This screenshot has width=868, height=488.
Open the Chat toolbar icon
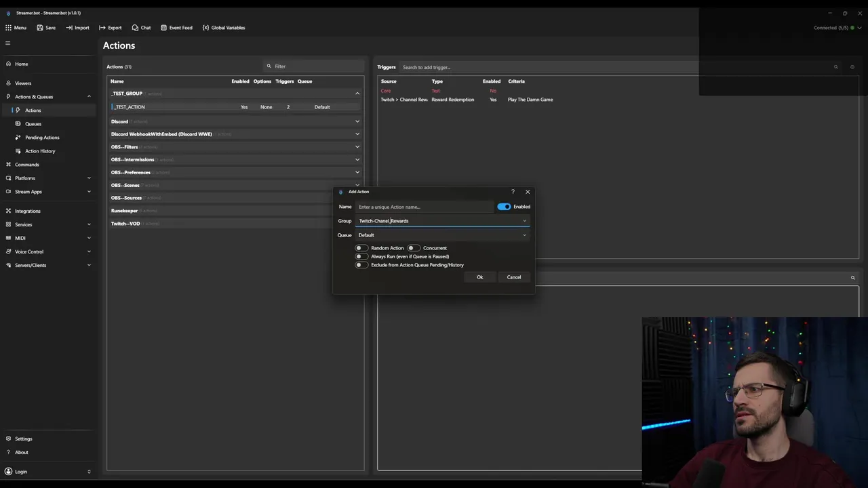pos(135,28)
